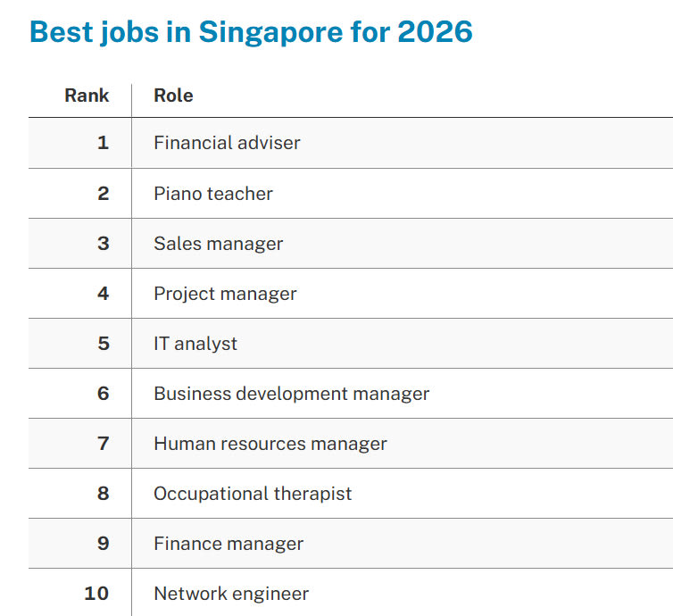This screenshot has height=616, width=673.
Task: Select the IT analyst entry
Action: click(195, 344)
